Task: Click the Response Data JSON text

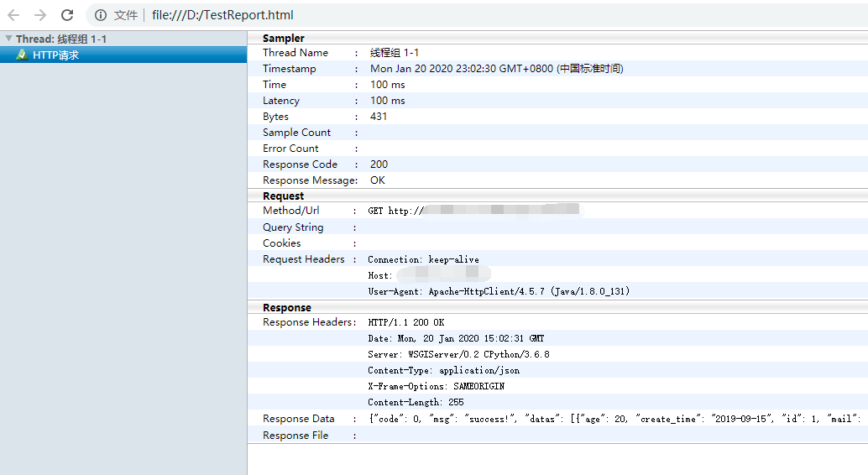Action: coord(617,419)
